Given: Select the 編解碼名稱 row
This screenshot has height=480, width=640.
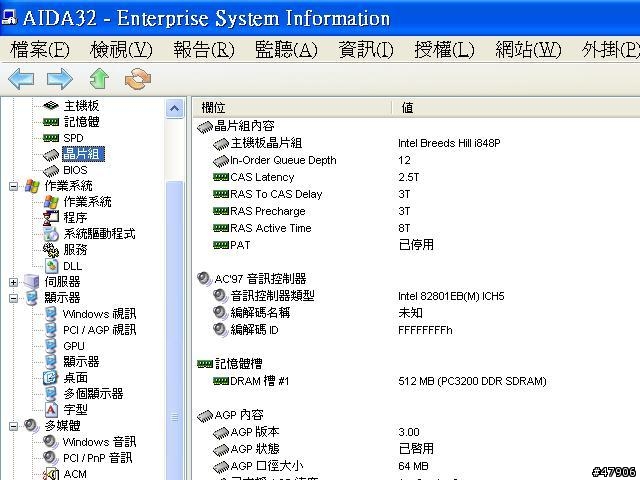Looking at the screenshot, I should click(416, 313).
